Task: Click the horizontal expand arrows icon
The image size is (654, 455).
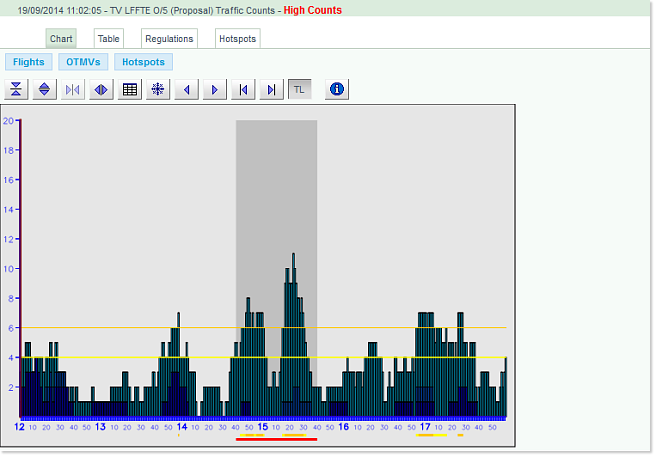Action: [x=101, y=90]
